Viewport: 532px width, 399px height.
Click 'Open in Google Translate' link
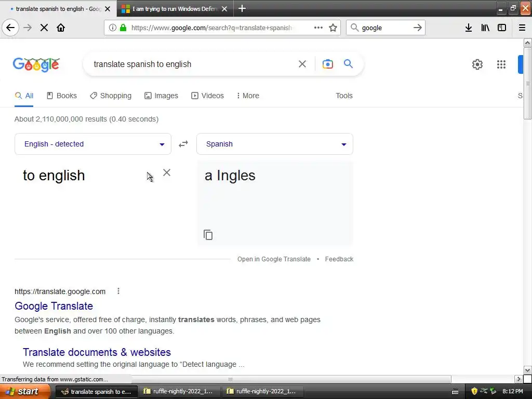pos(274,259)
